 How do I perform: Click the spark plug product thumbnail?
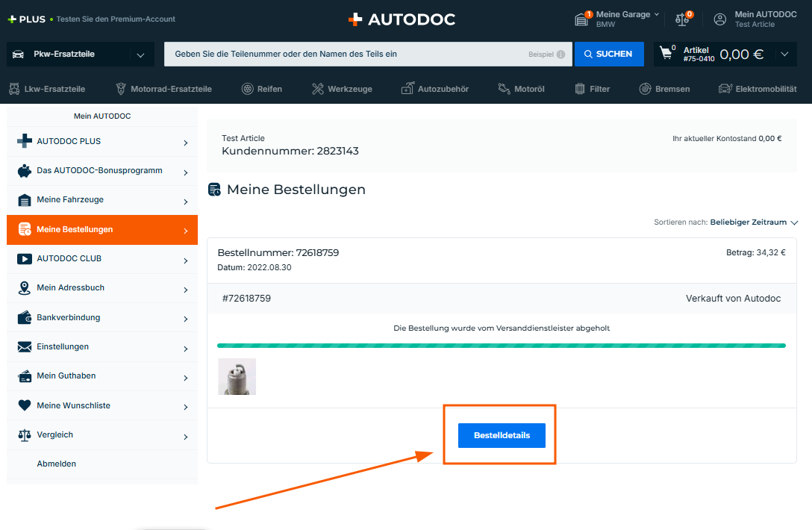[237, 376]
